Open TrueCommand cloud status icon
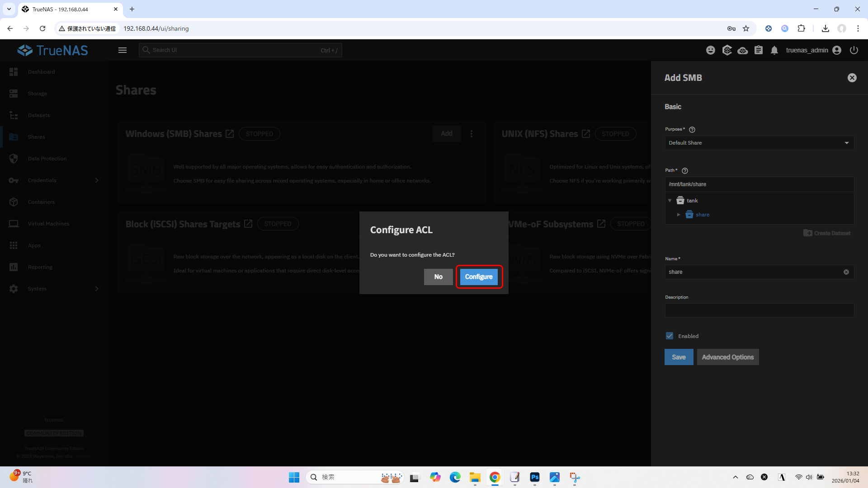The image size is (868, 488). (x=742, y=50)
